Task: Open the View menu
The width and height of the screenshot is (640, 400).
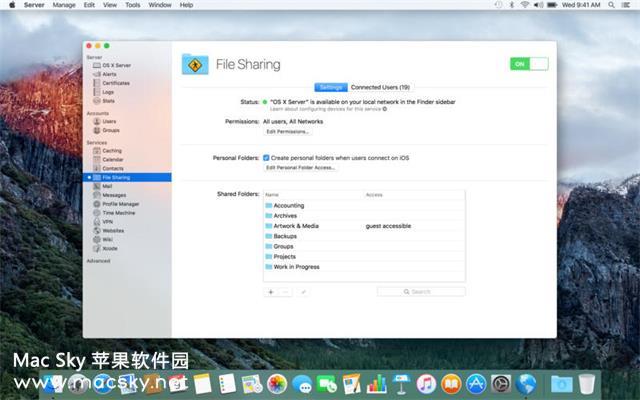Action: click(110, 5)
